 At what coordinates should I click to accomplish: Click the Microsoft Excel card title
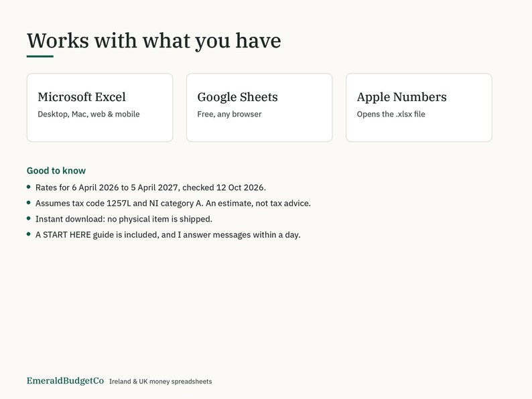pos(82,97)
